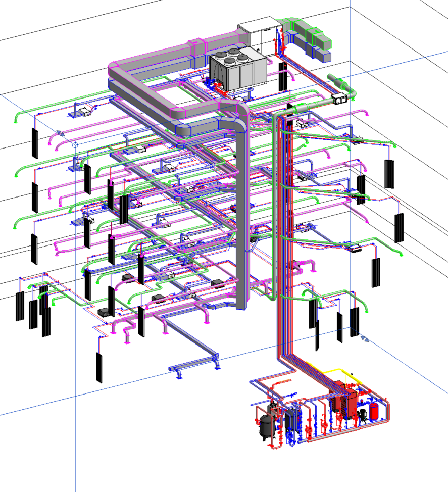Select the red expansion vessel near the boiler
This screenshot has width=448, height=492.
coord(374,412)
